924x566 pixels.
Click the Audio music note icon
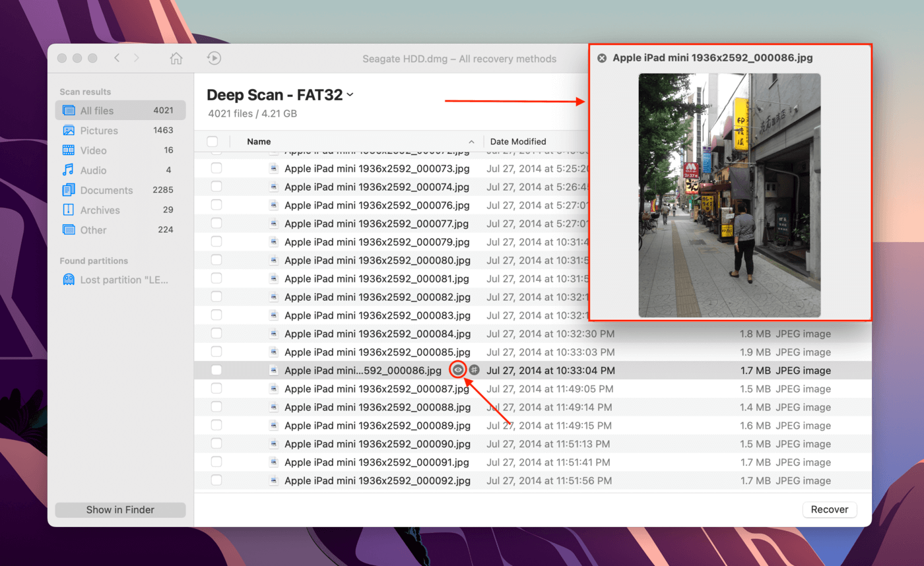(69, 170)
